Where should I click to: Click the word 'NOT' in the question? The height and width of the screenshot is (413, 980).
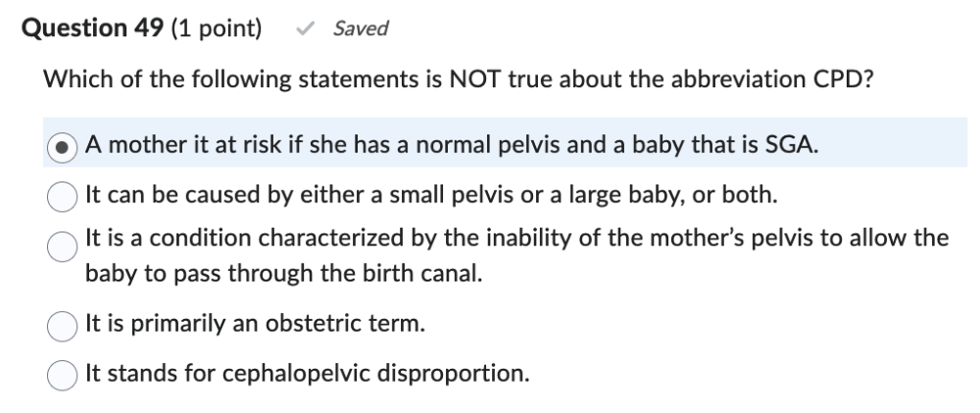tap(475, 80)
